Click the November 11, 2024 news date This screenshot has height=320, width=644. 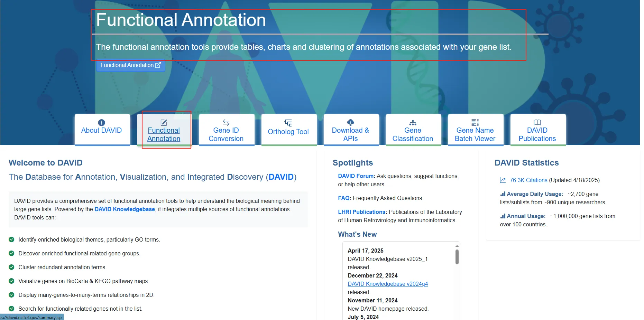coord(372,300)
